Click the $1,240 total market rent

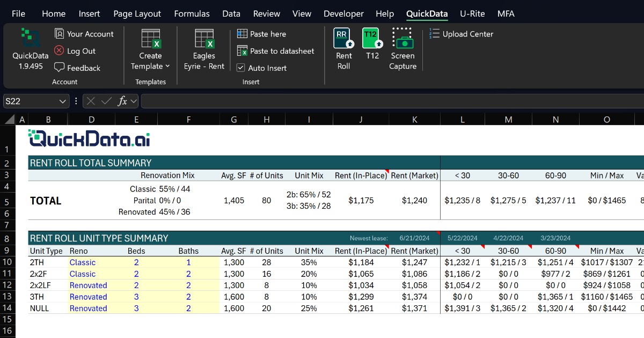[415, 201]
